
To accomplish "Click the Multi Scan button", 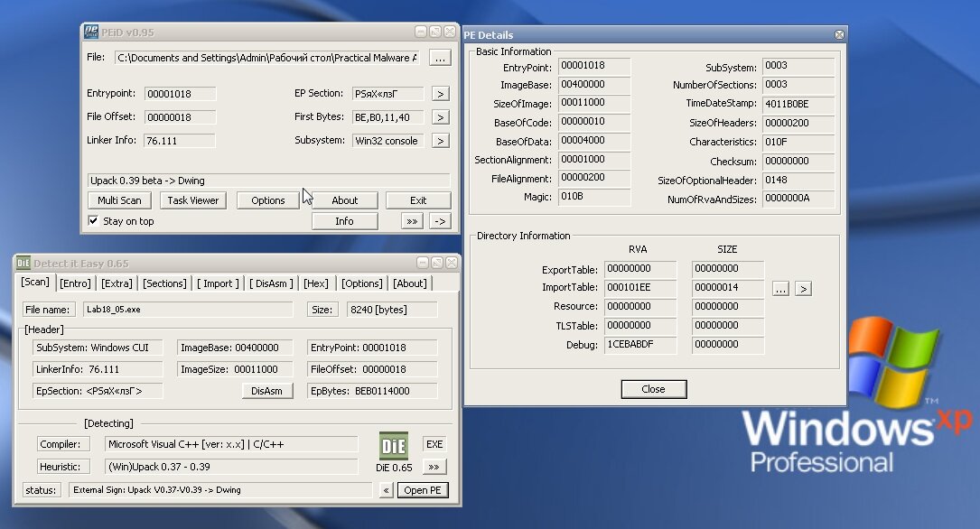I will 119,200.
